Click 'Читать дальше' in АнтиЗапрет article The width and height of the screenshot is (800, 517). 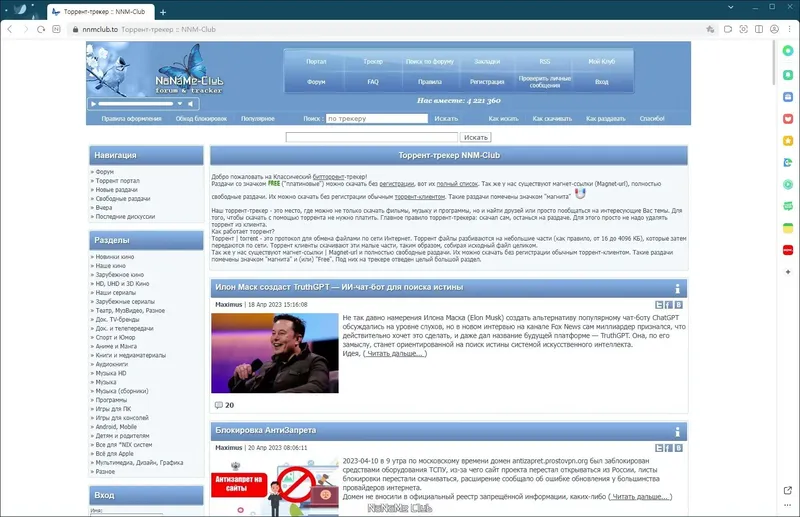[640, 497]
